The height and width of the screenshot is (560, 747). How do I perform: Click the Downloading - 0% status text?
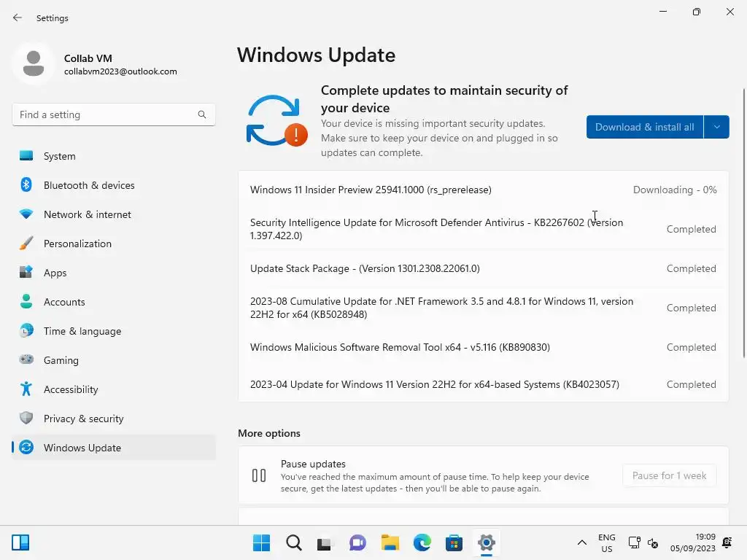[675, 190]
